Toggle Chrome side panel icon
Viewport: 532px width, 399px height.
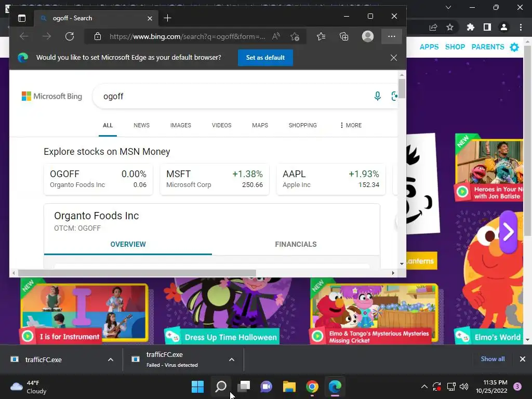[x=487, y=27]
